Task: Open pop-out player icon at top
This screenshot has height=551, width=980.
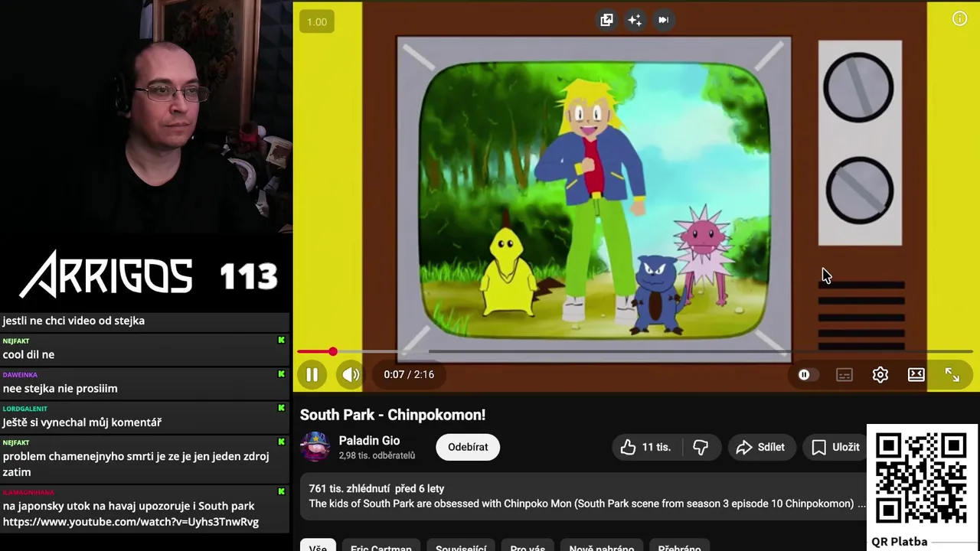Action: pos(606,20)
